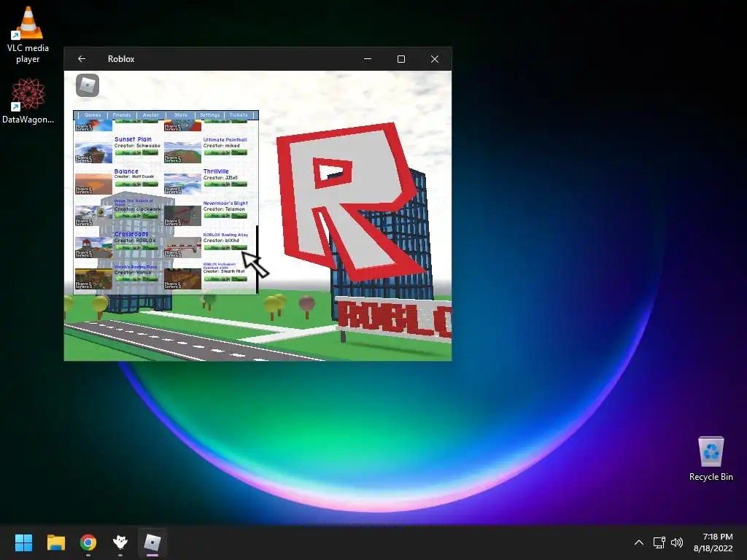Click the white cat app taskbar icon
This screenshot has height=560, width=747.
tap(120, 542)
